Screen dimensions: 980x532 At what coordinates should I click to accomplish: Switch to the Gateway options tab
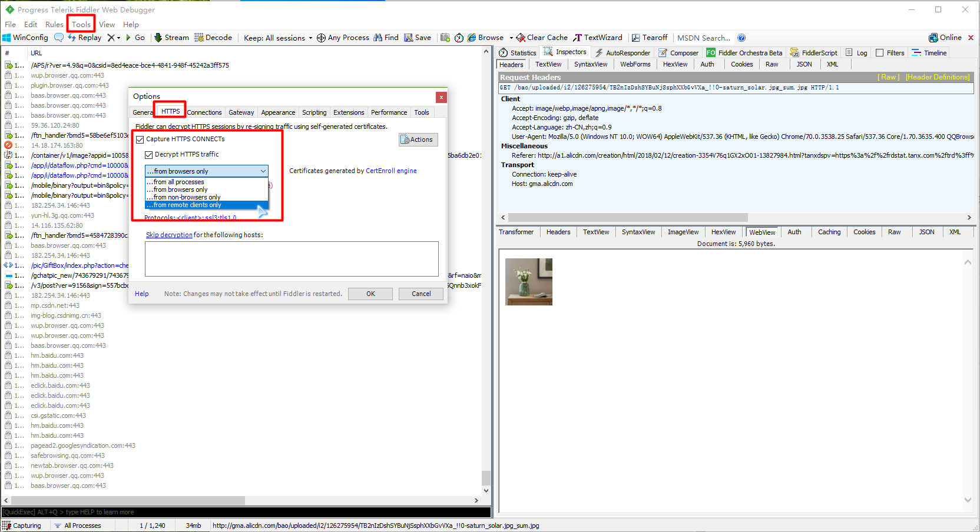point(241,112)
